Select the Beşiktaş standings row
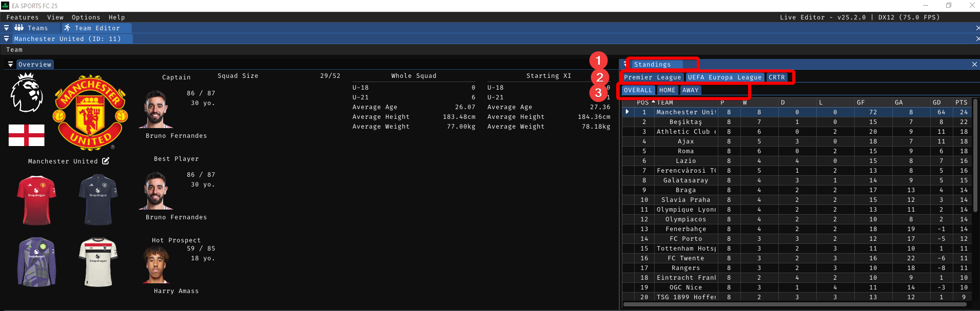Viewport: 980px width, 311px height. point(797,122)
